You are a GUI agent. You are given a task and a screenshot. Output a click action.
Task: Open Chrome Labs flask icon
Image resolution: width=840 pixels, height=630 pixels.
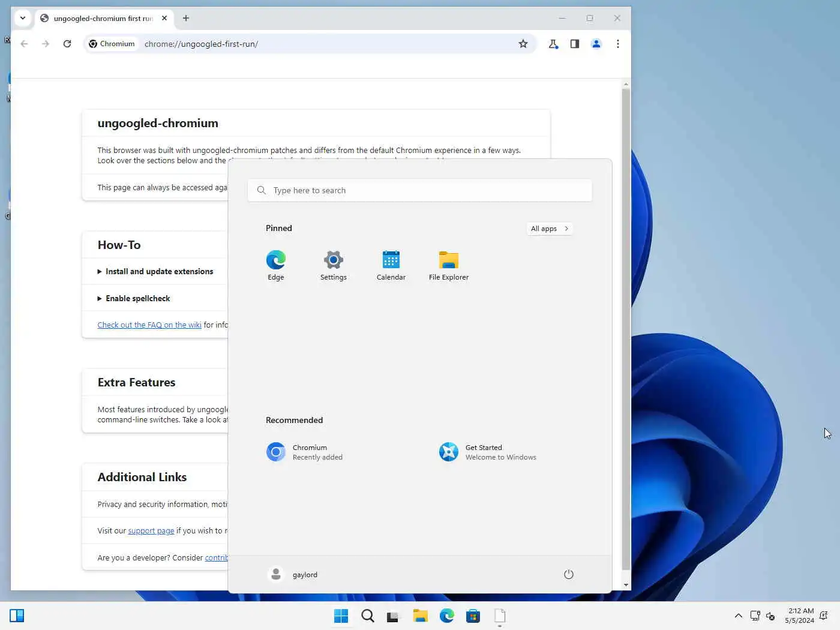click(x=553, y=44)
